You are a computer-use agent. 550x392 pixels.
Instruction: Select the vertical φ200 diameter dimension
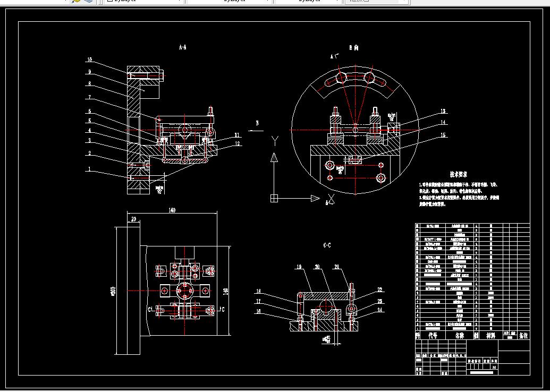tap(113, 291)
